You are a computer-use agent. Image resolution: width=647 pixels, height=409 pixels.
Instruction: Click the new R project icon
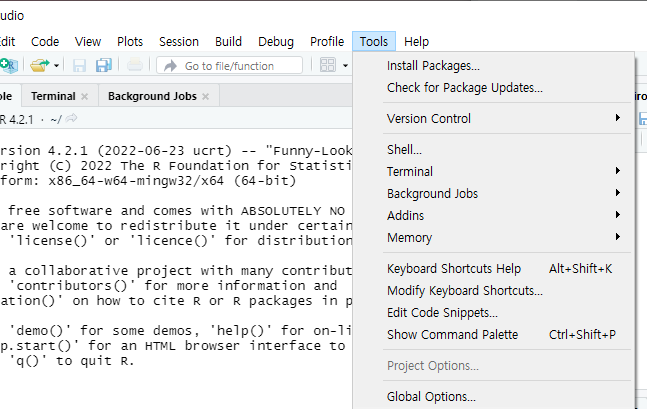pos(8,65)
